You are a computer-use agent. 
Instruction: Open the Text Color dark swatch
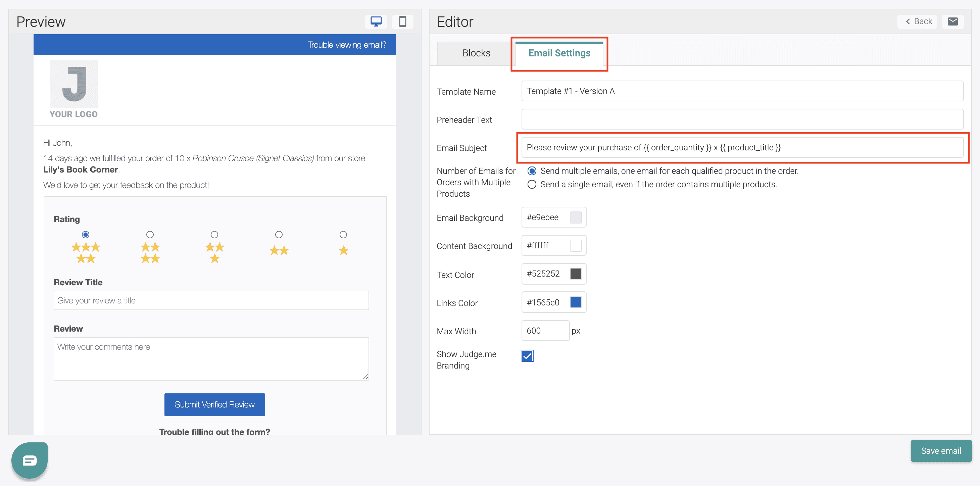coord(576,274)
